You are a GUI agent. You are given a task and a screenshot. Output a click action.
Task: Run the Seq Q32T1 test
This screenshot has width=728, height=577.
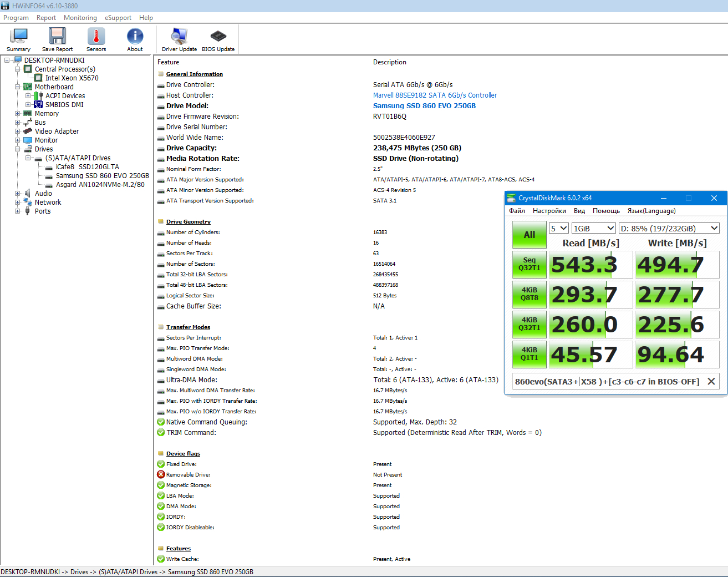530,264
